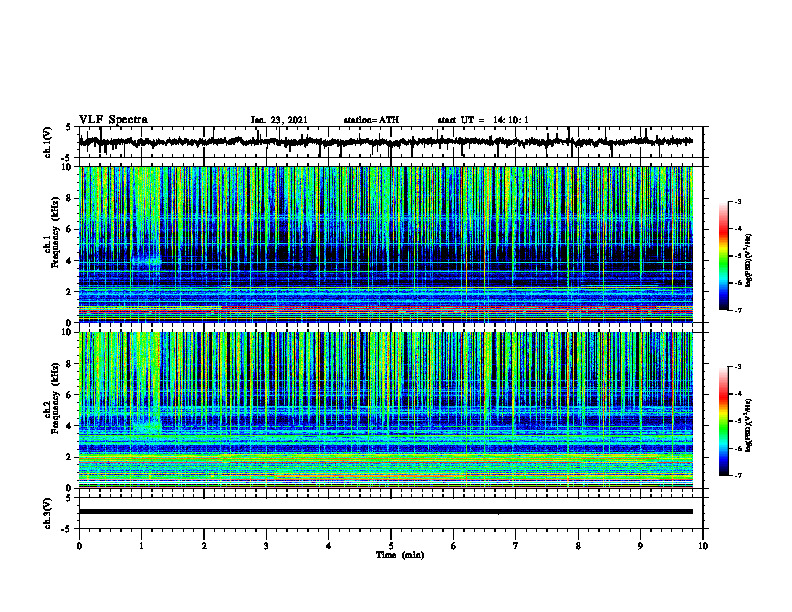The width and height of the screenshot is (792, 612).
Task: Click the "VLF Spectra" plot title
Action: coord(113,120)
